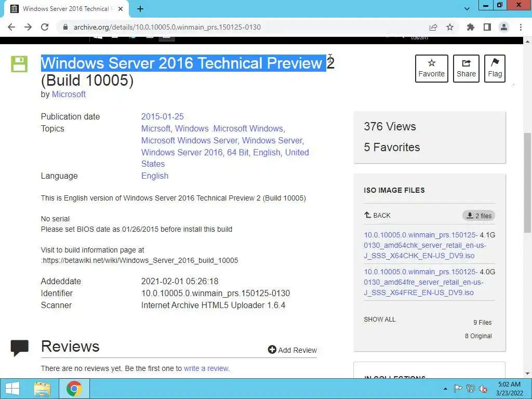Open the Micrsoft topic link

(156, 129)
